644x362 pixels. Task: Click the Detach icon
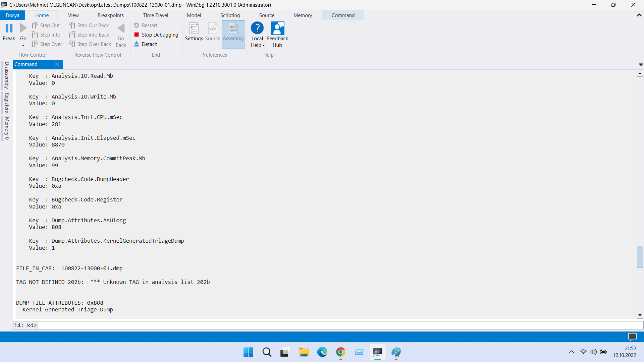[137, 44]
